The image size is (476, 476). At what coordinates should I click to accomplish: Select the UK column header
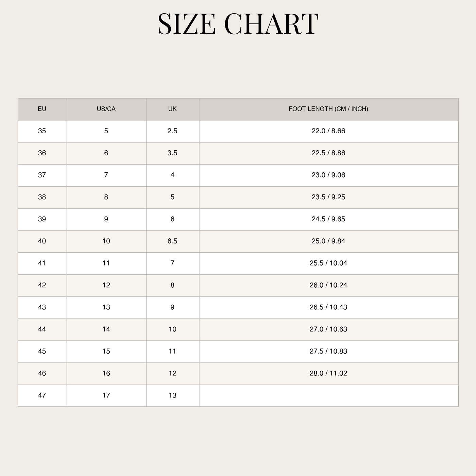pos(173,109)
